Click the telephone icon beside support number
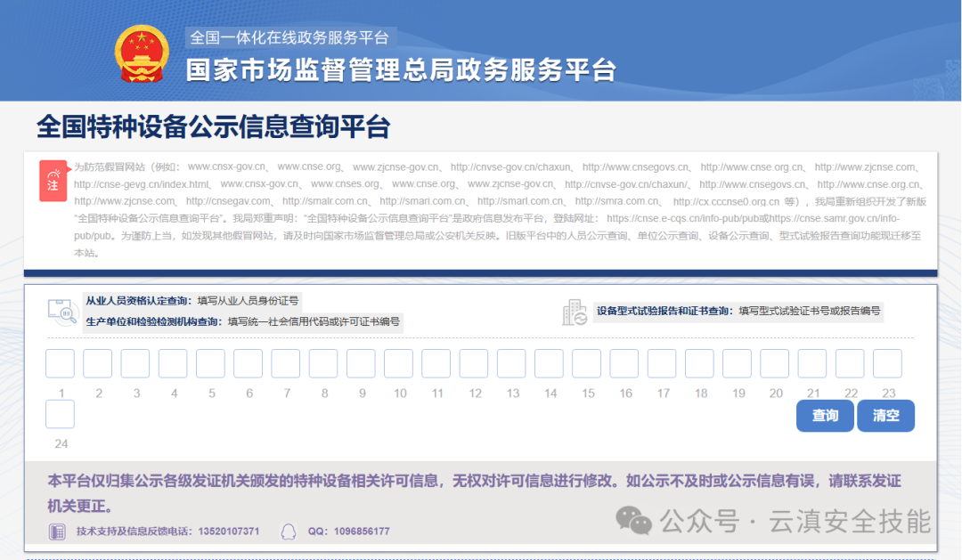Screen dimensions: 962x560 pyautogui.click(x=57, y=532)
